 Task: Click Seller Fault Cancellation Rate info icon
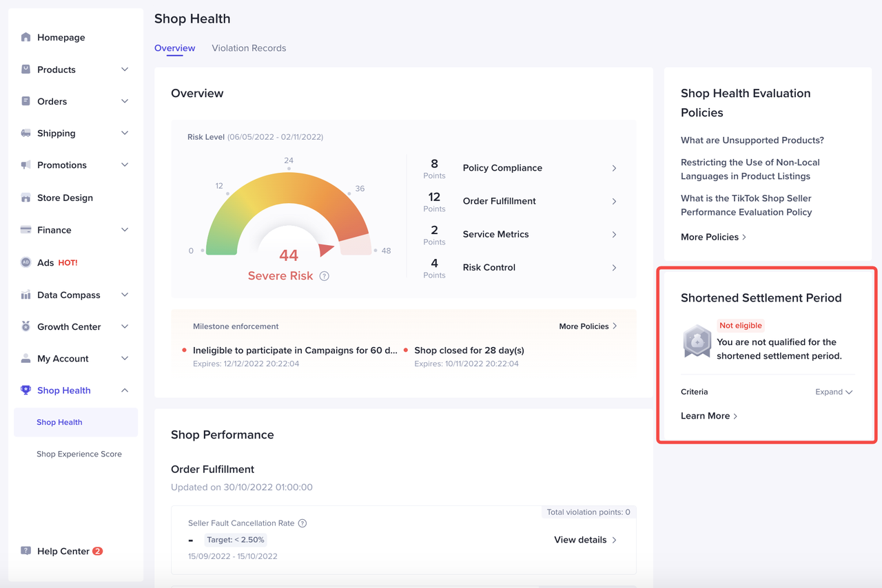tap(302, 523)
